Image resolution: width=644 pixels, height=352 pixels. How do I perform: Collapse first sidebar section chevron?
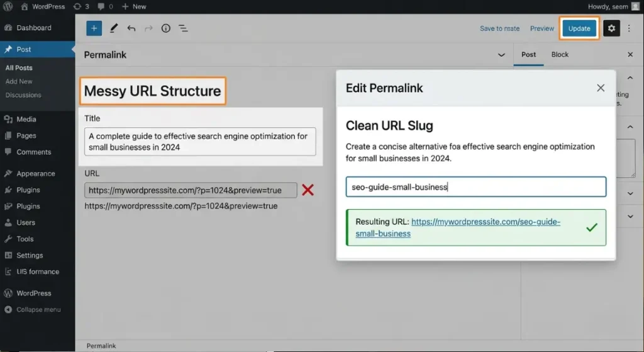(630, 78)
